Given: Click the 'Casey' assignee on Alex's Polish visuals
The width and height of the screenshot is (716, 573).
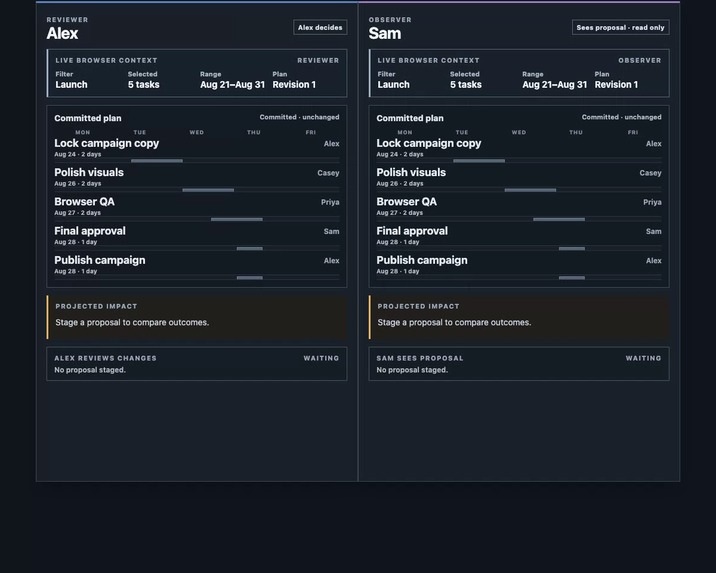Looking at the screenshot, I should point(328,173).
